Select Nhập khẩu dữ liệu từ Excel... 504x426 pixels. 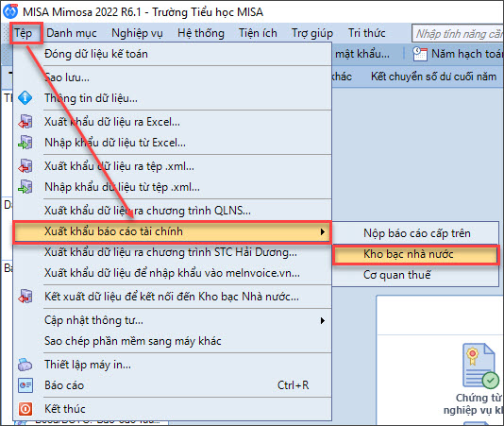(x=173, y=143)
